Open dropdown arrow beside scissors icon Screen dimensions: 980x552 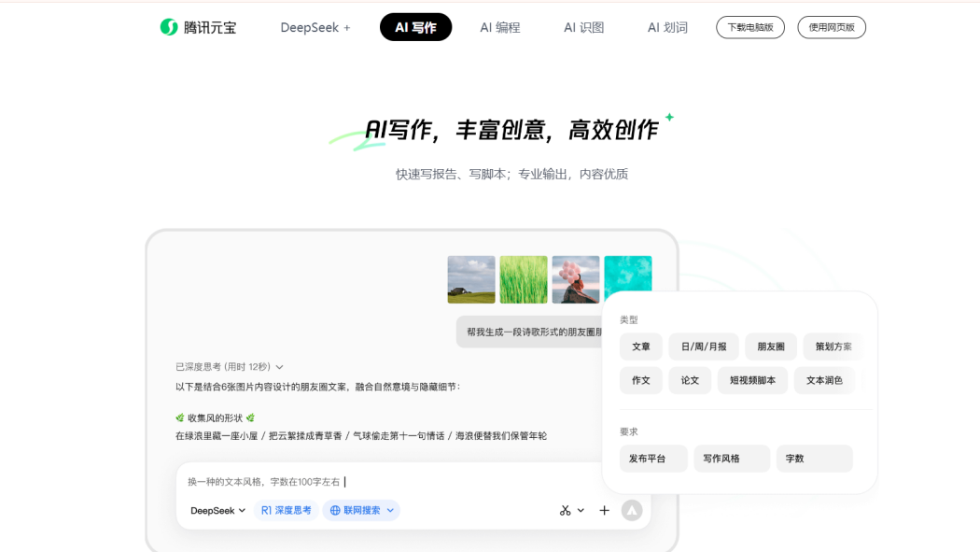tap(581, 510)
